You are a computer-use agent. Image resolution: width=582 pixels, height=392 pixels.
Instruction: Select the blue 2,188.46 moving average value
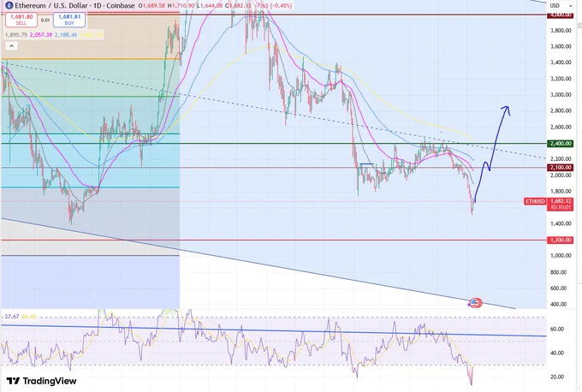click(x=66, y=35)
